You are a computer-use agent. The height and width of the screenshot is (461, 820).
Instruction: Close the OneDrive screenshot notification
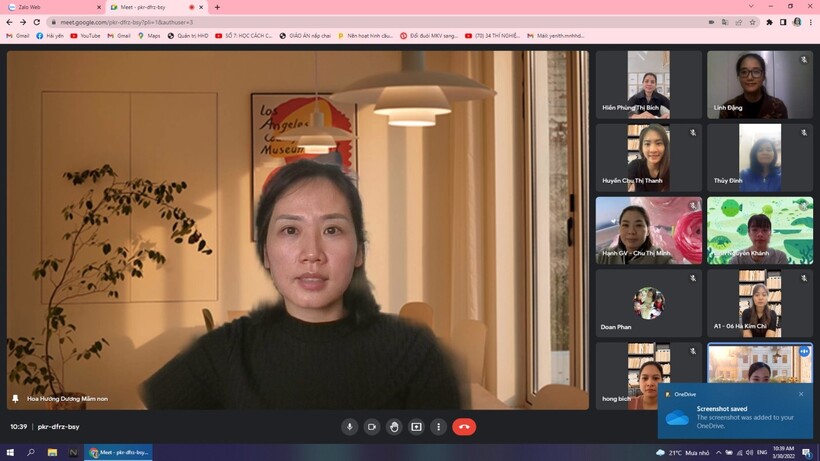click(x=801, y=394)
